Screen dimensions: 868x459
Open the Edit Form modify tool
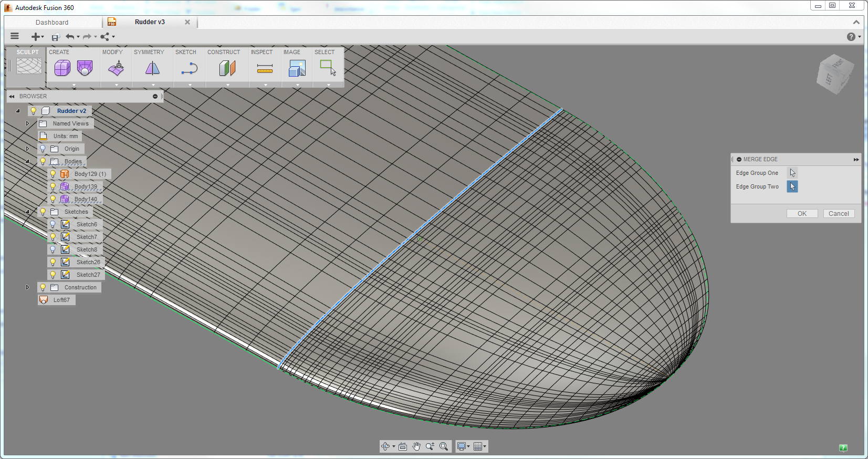tap(116, 68)
